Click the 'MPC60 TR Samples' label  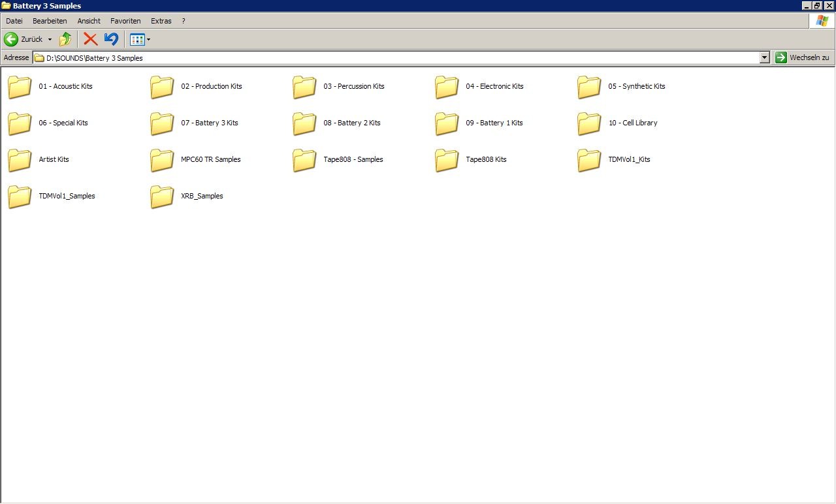point(211,159)
